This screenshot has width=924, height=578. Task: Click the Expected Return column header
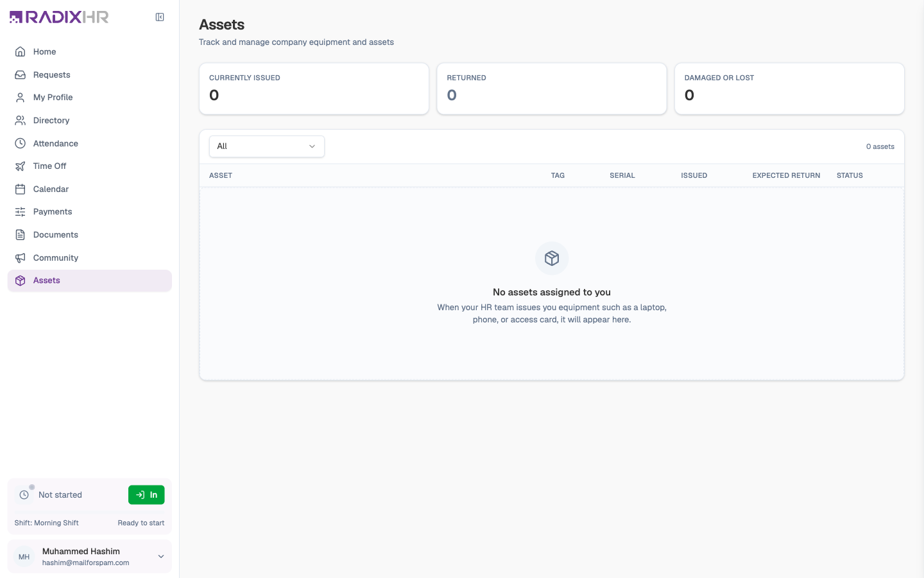[786, 175]
